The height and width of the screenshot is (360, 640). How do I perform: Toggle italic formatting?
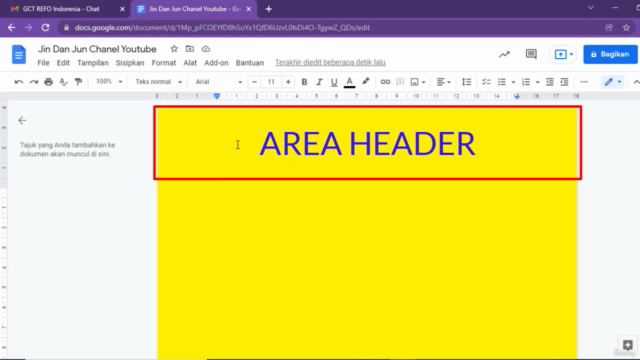[x=319, y=82]
